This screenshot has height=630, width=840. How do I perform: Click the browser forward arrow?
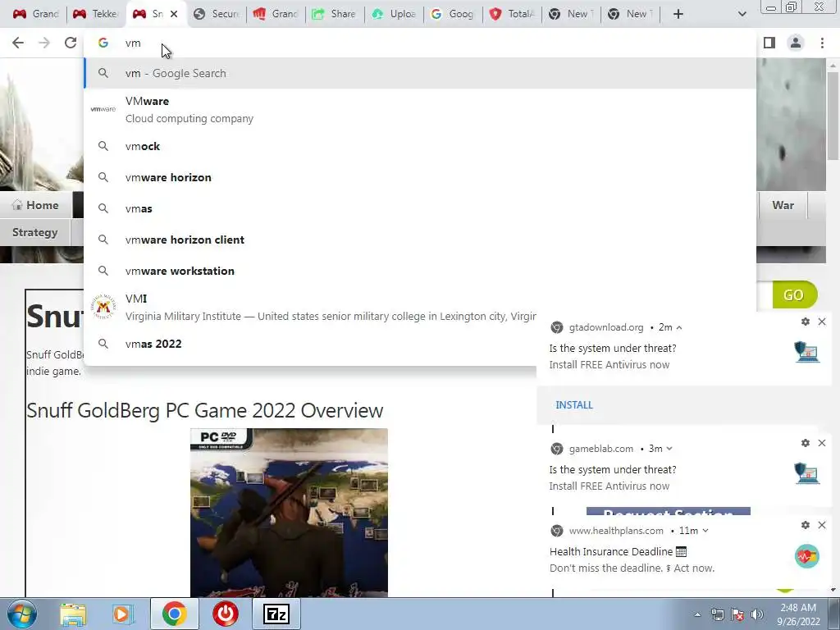(x=44, y=43)
